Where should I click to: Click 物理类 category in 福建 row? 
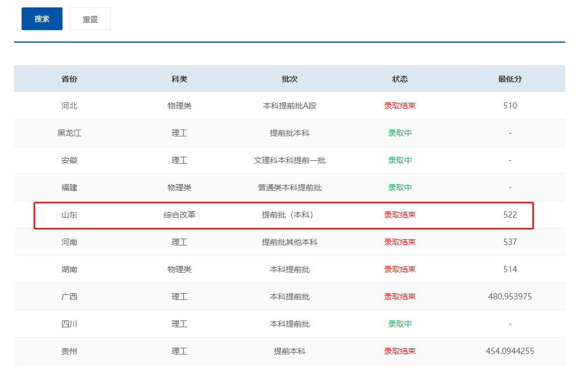(180, 188)
